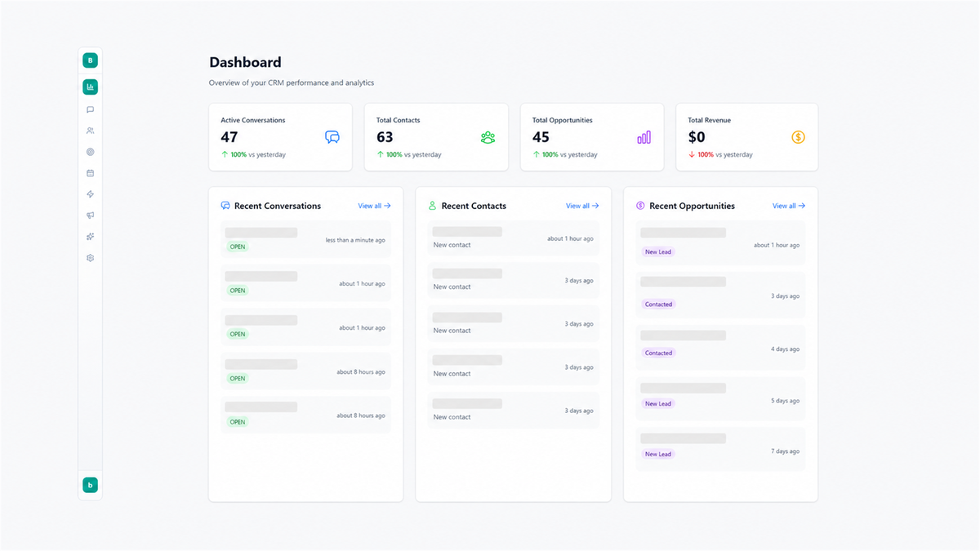
Task: Open the target bullseye icon in sidebar
Action: [90, 152]
